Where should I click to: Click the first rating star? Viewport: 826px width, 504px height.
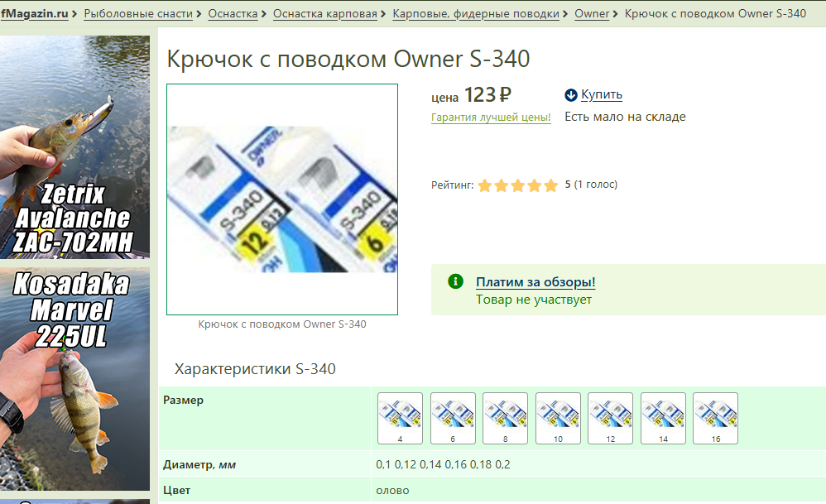click(x=485, y=185)
